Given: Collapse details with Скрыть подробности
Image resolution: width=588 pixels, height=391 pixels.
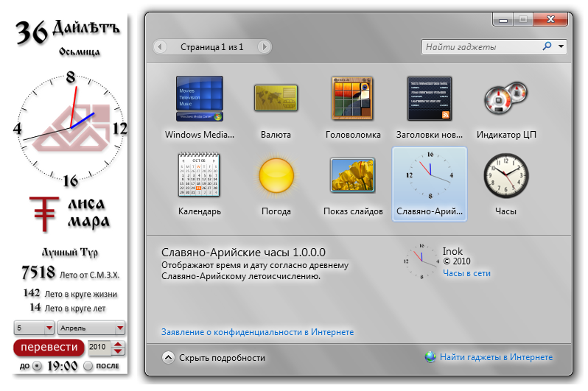Looking at the screenshot, I should 214,358.
